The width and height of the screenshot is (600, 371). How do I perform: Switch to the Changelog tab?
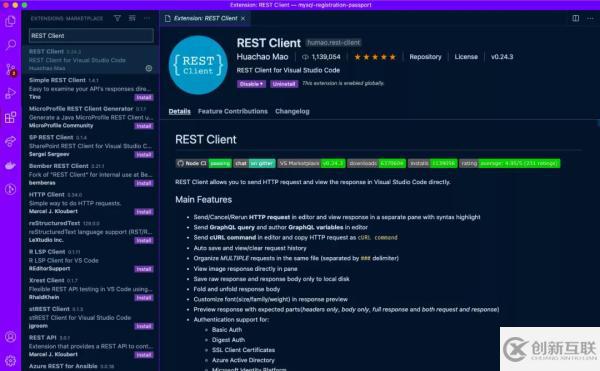pos(292,111)
